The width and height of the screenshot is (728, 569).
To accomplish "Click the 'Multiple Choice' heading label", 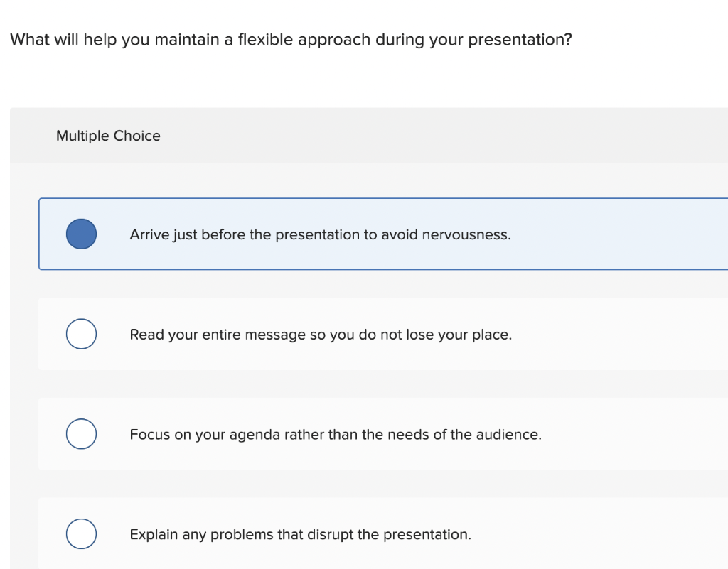I will tap(108, 136).
